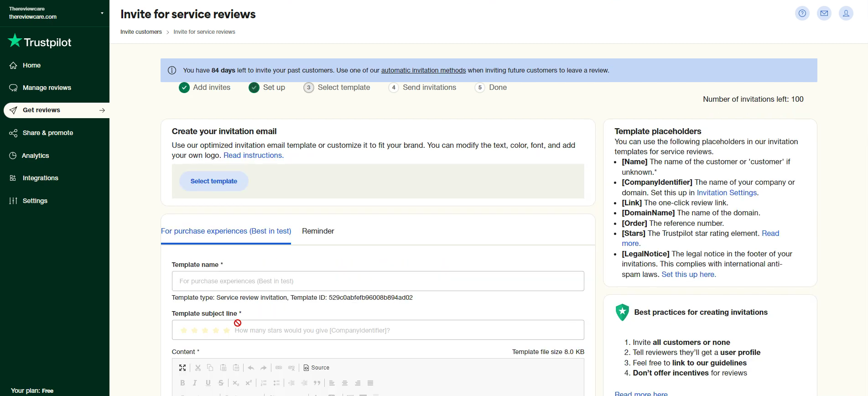
Task: Go to Home in the sidebar
Action: tap(31, 65)
